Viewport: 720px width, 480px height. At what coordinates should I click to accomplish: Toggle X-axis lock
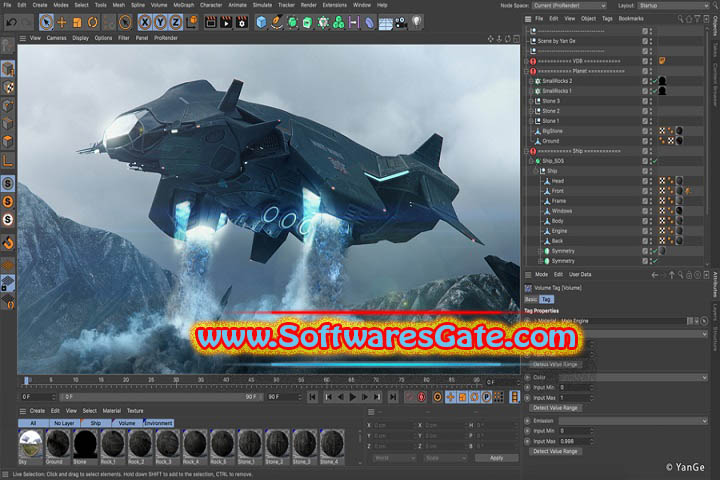pyautogui.click(x=145, y=22)
